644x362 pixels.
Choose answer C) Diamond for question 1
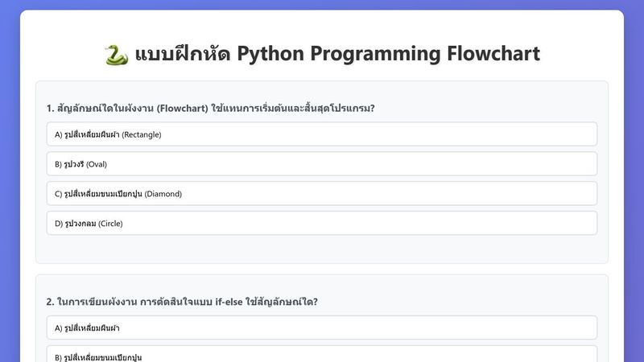(321, 193)
